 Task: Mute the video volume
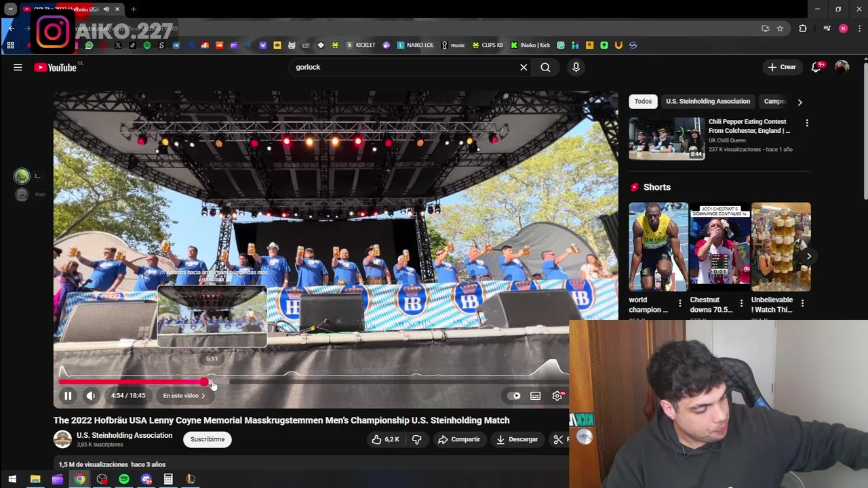[x=90, y=396]
